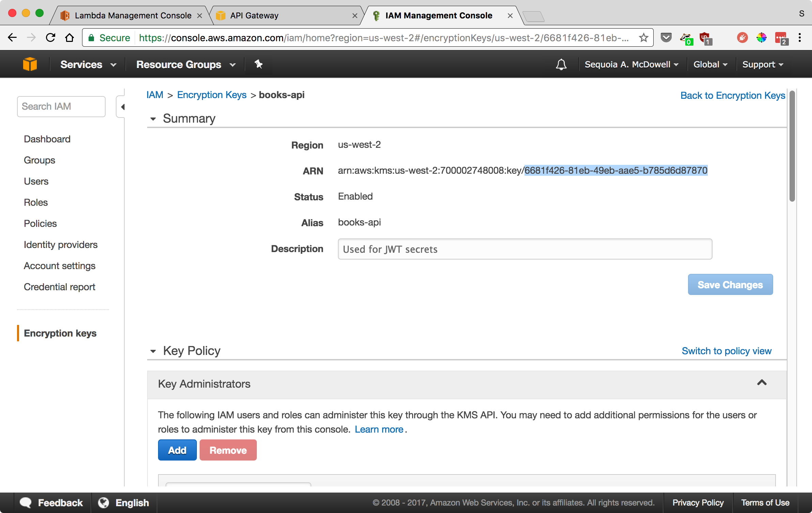Click the Remove key administrator button
Viewport: 812px width, 513px height.
click(x=228, y=450)
